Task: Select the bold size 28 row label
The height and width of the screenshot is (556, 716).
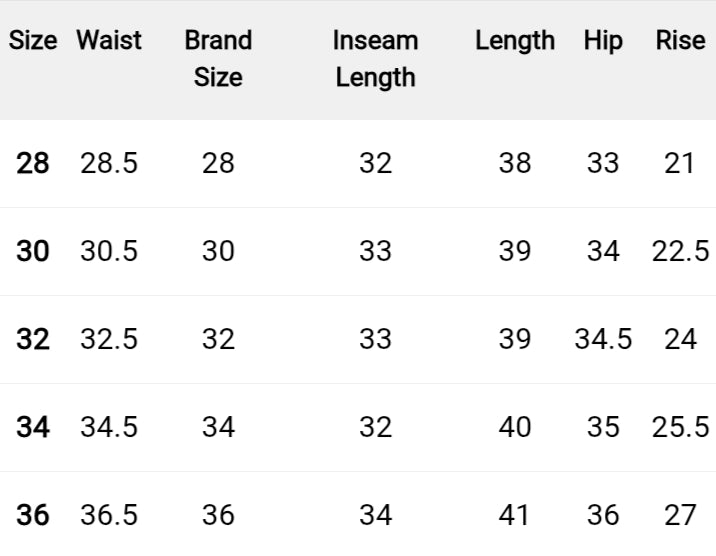Action: [33, 163]
